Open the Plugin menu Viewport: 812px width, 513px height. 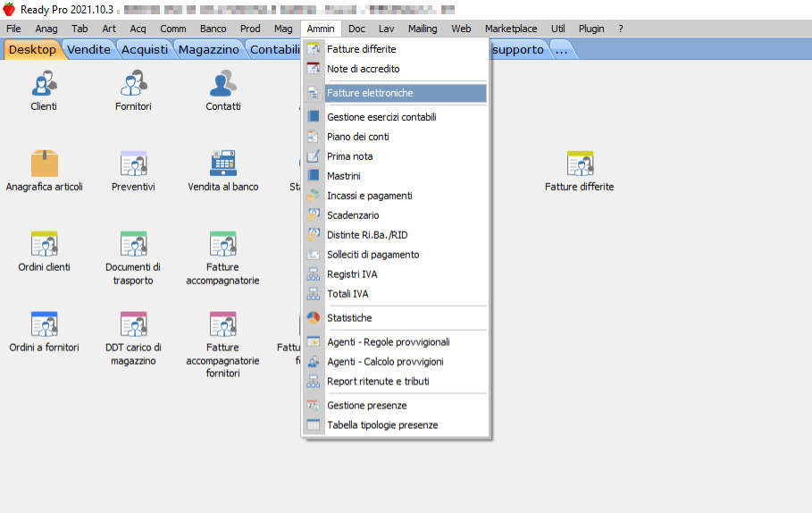[x=591, y=29]
